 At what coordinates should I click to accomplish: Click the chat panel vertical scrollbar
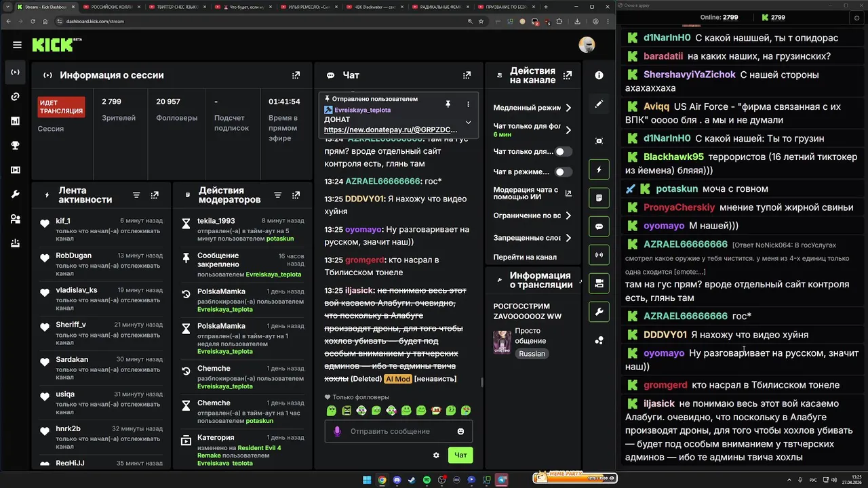click(481, 382)
